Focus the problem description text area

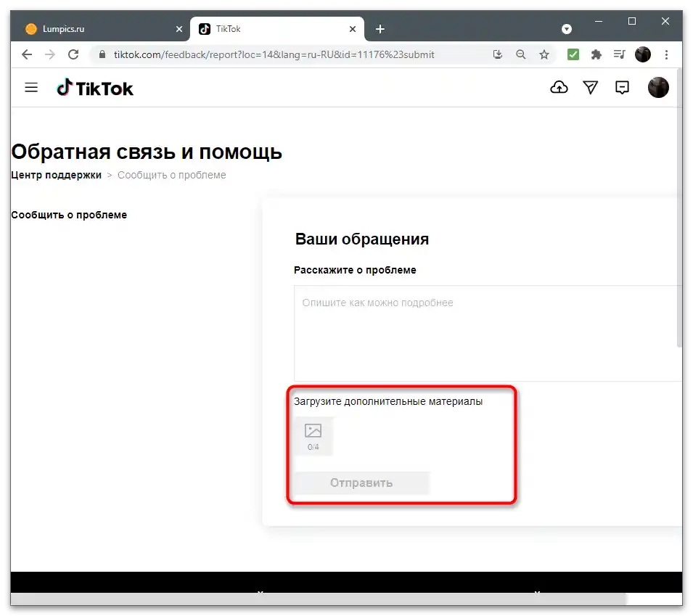[486, 333]
